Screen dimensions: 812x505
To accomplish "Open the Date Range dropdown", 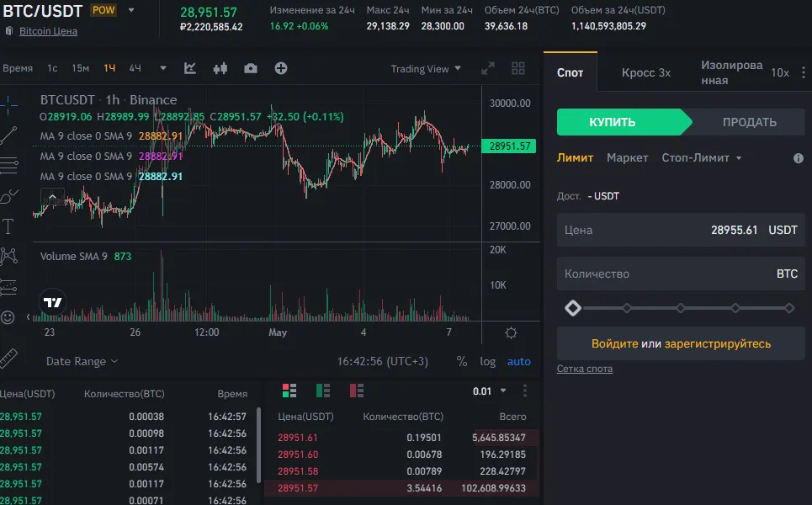I will tap(82, 362).
